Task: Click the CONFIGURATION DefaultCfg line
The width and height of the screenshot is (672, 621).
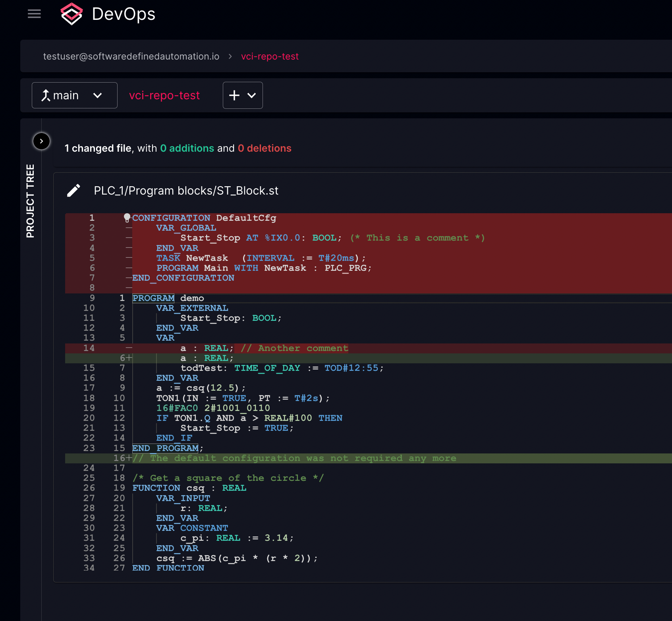Action: (204, 218)
